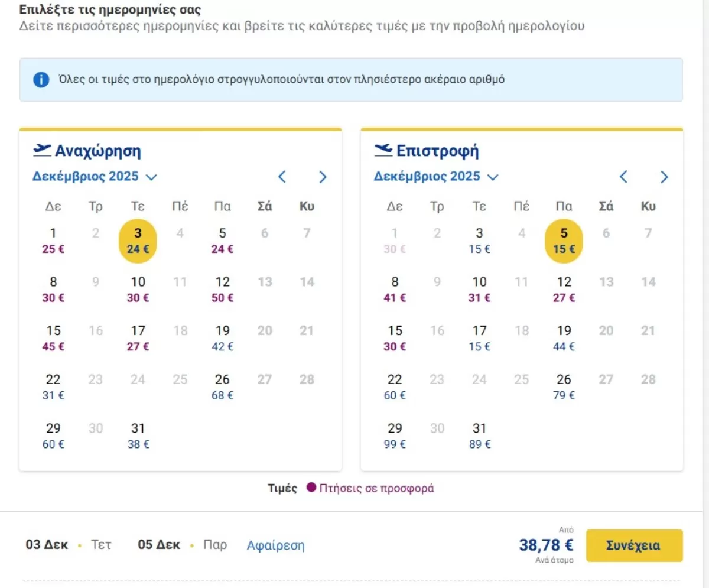
Task: Pick departure on December 31 for 38 €
Action: [x=138, y=435]
